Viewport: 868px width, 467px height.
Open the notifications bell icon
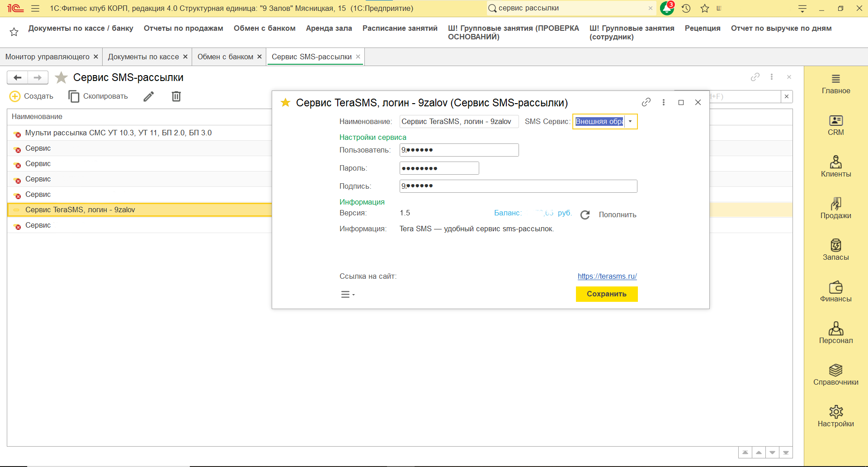pyautogui.click(x=667, y=8)
